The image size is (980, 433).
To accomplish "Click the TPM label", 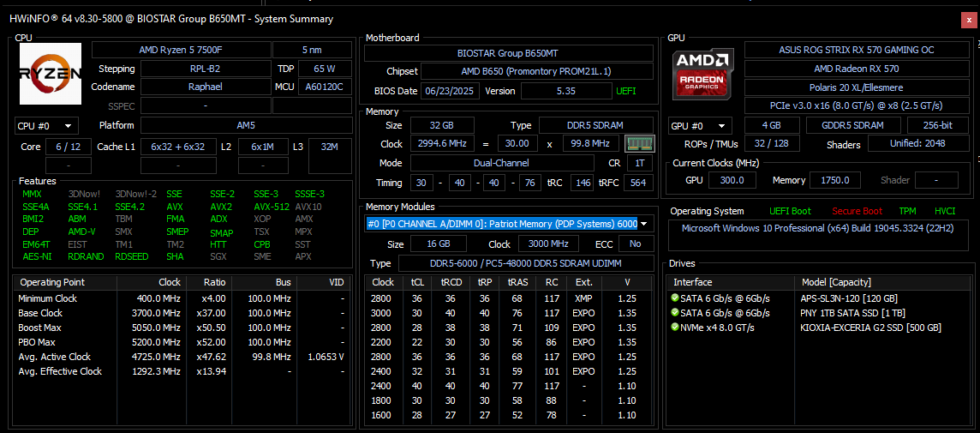I will click(907, 212).
